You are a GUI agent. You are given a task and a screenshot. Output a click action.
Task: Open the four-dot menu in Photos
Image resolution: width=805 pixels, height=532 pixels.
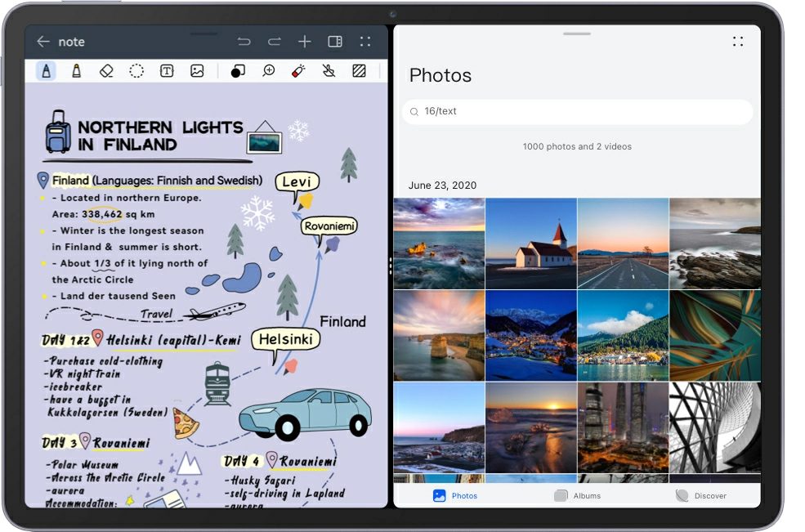738,42
